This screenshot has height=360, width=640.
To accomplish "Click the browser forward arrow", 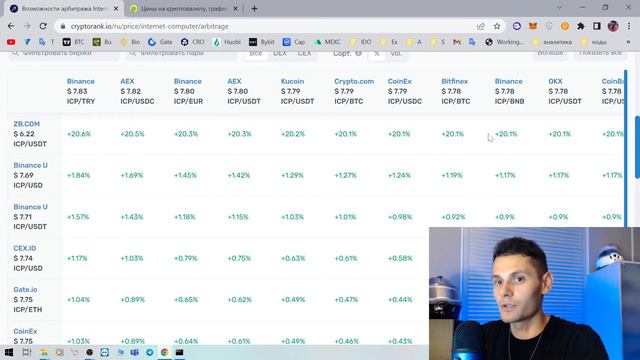I will pos(27,26).
